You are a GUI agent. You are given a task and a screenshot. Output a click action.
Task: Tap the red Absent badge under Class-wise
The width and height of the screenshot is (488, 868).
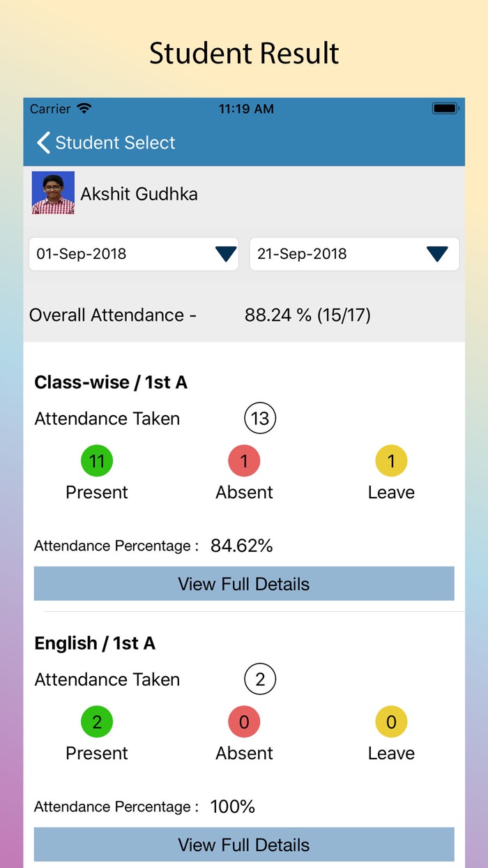pyautogui.click(x=244, y=461)
